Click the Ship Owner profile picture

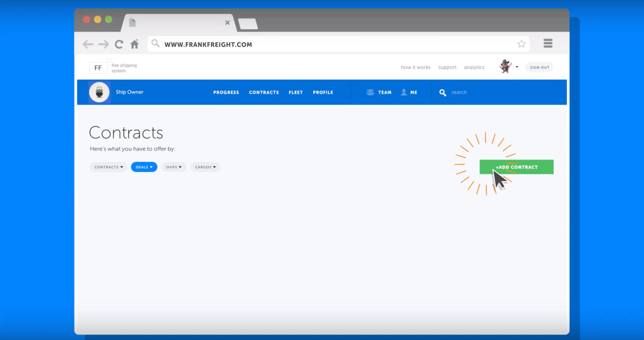click(99, 92)
